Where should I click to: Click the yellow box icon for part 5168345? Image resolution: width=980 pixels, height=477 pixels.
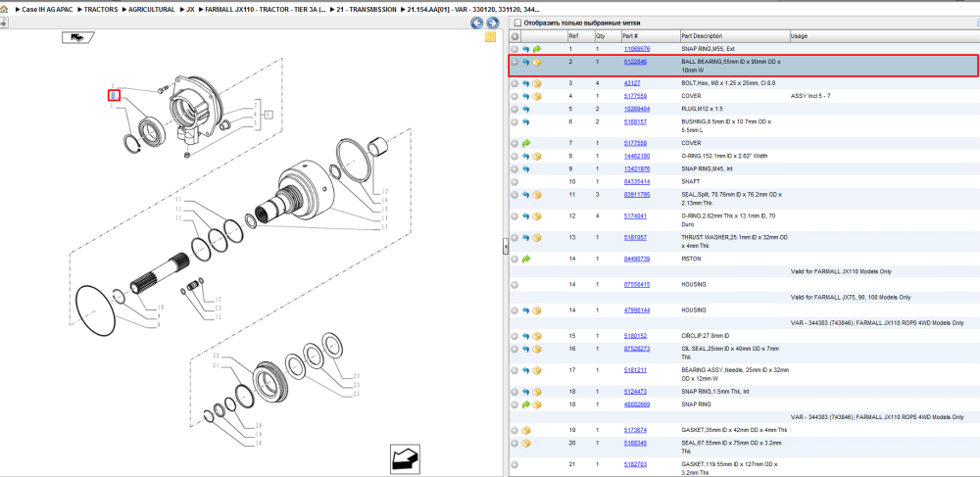coord(526,444)
